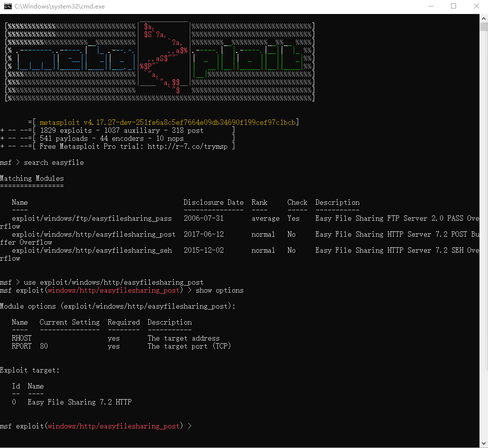Click the 'Id' column header
Image resolution: width=488 pixels, height=448 pixels.
[16, 387]
